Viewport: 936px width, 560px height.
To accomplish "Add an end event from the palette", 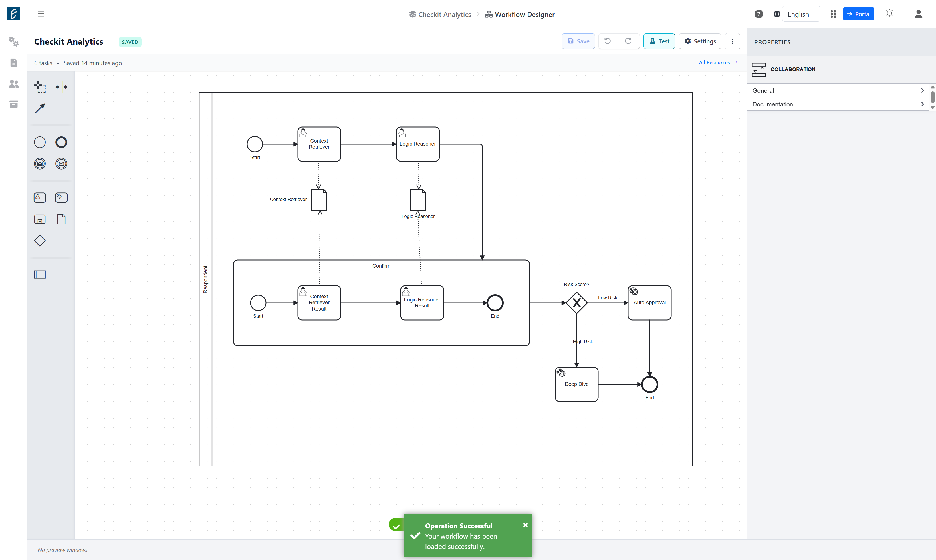I will 61,142.
